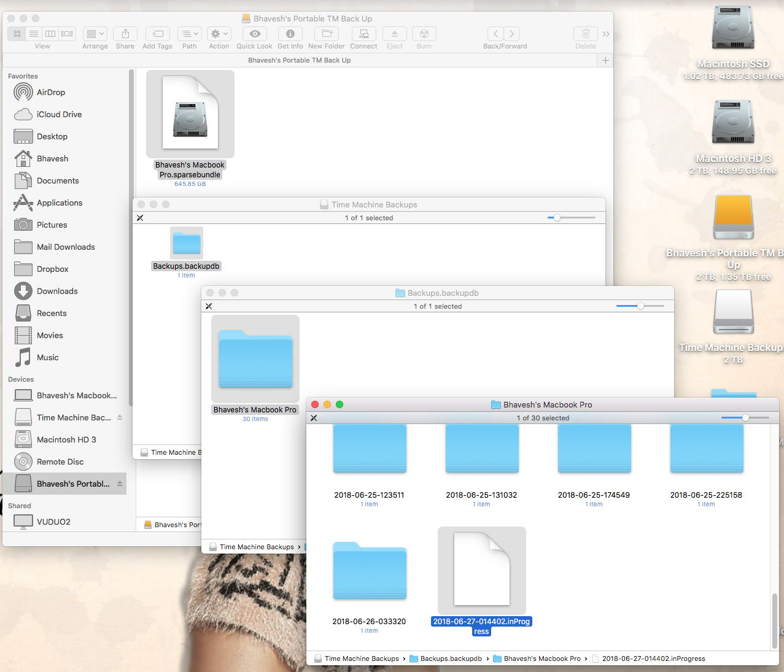Image resolution: width=784 pixels, height=672 pixels.
Task: Adjust icon size slider in Backups.backupdb window
Action: 640,306
